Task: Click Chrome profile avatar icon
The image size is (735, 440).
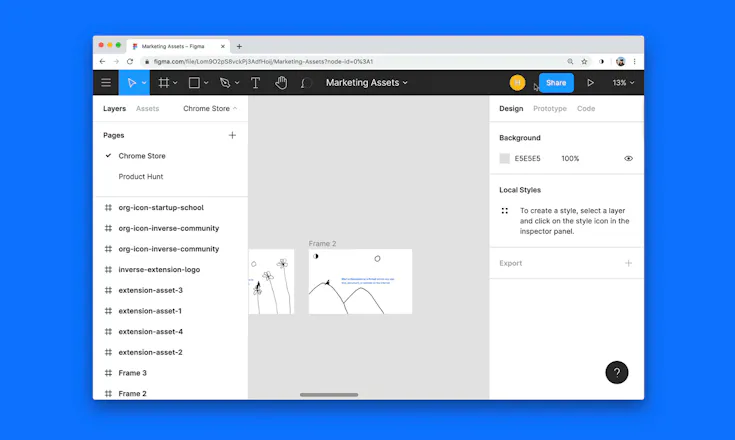Action: tap(620, 61)
